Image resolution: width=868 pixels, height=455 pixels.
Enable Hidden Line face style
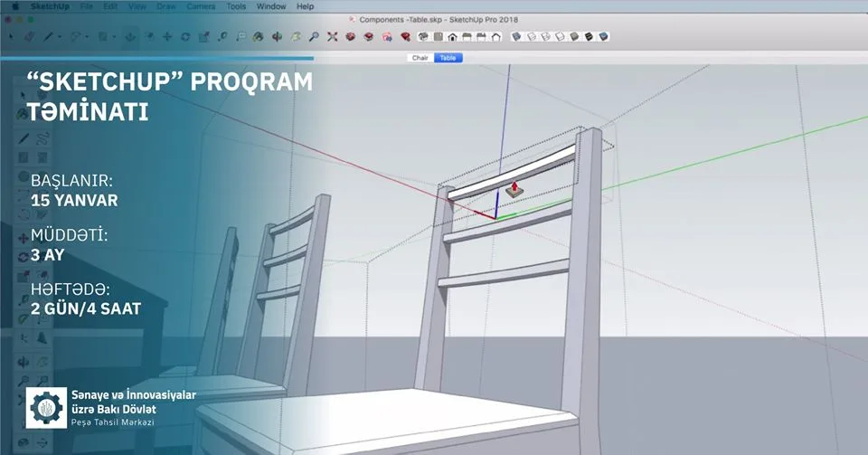pyautogui.click(x=560, y=37)
